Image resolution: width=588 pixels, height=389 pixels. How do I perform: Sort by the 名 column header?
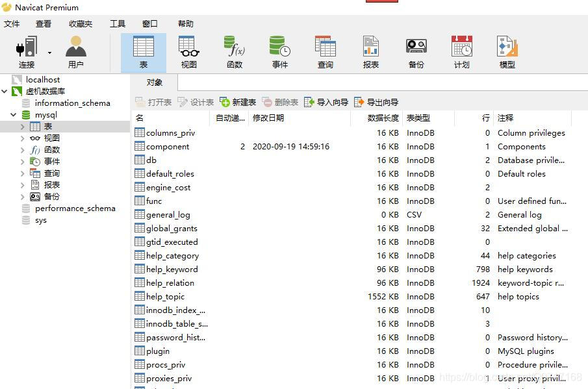pos(171,118)
